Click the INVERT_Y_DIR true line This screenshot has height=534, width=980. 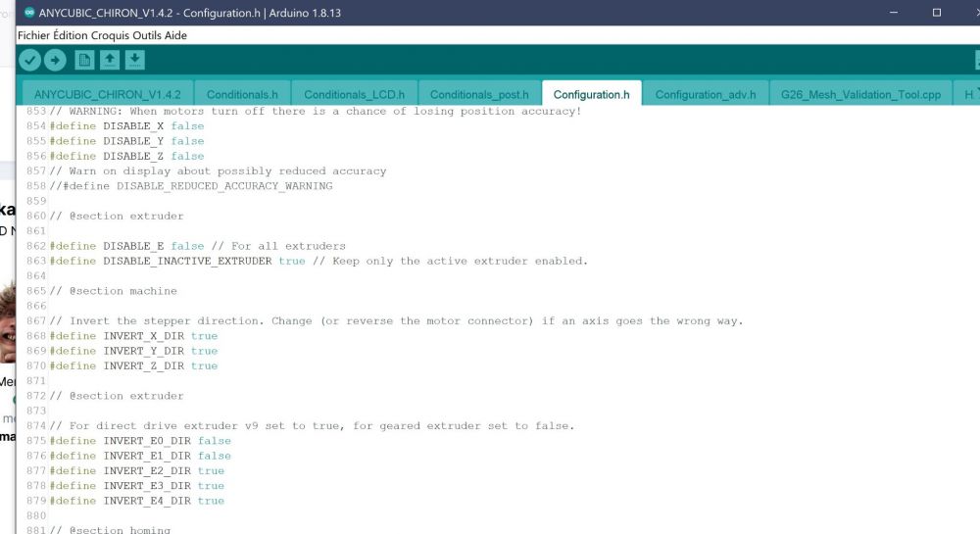[x=133, y=351]
